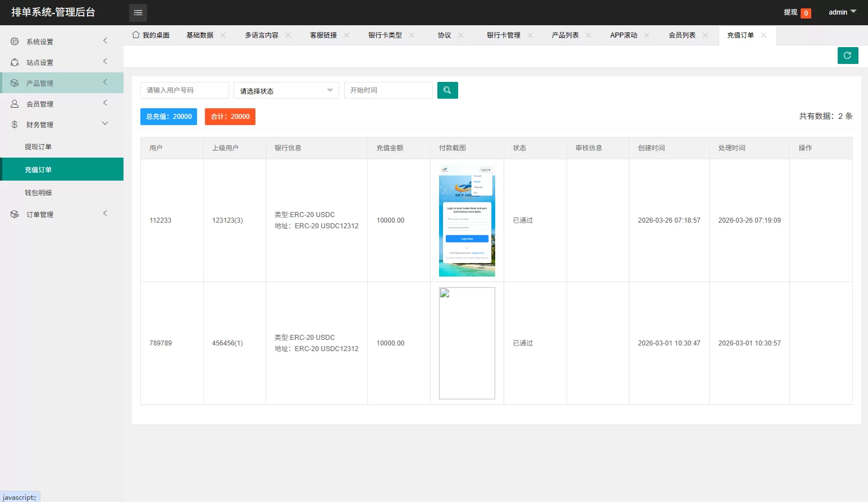Focus the 请输入用户号码 input field
The height and width of the screenshot is (502, 868).
184,90
